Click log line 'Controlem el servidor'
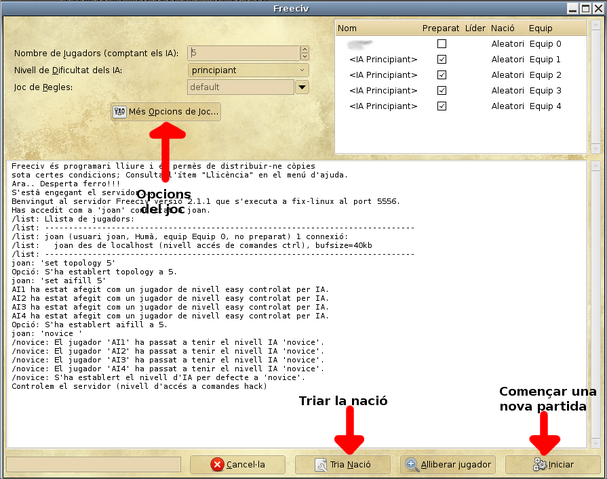 pyautogui.click(x=139, y=386)
